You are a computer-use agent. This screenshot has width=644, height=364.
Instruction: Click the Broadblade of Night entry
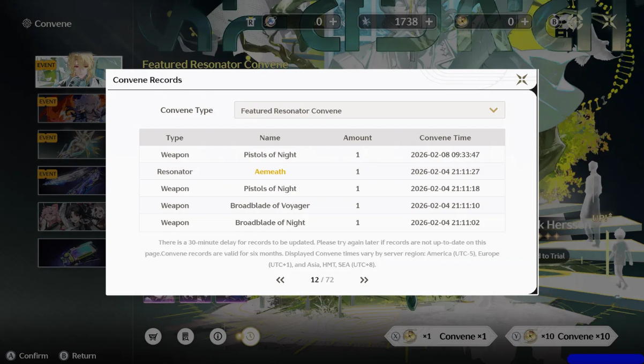coord(270,223)
